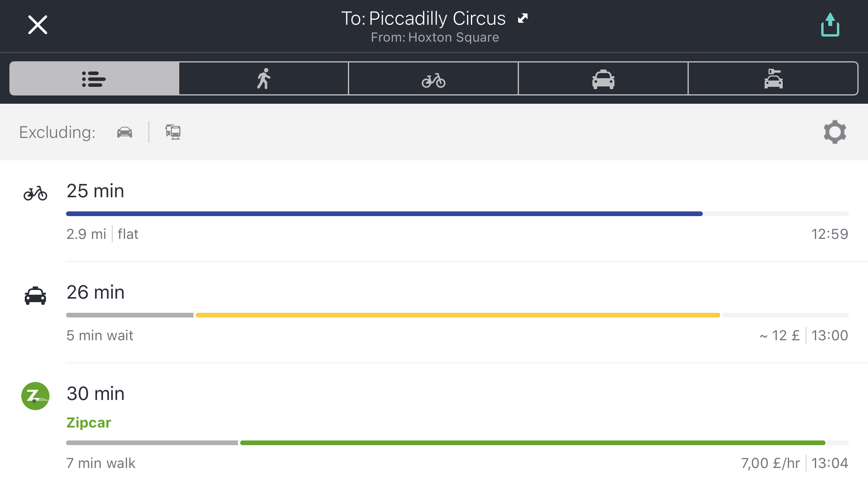
Task: Open the Zipcar link
Action: [x=89, y=423]
